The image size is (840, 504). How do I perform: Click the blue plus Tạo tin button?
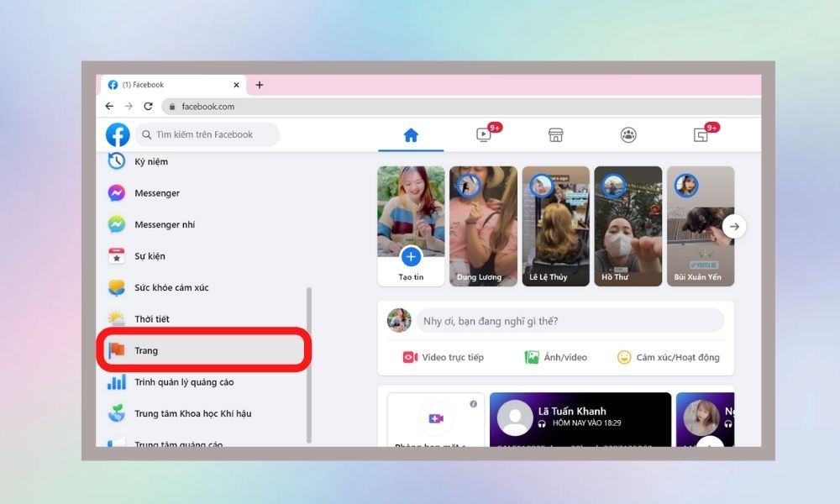click(411, 257)
